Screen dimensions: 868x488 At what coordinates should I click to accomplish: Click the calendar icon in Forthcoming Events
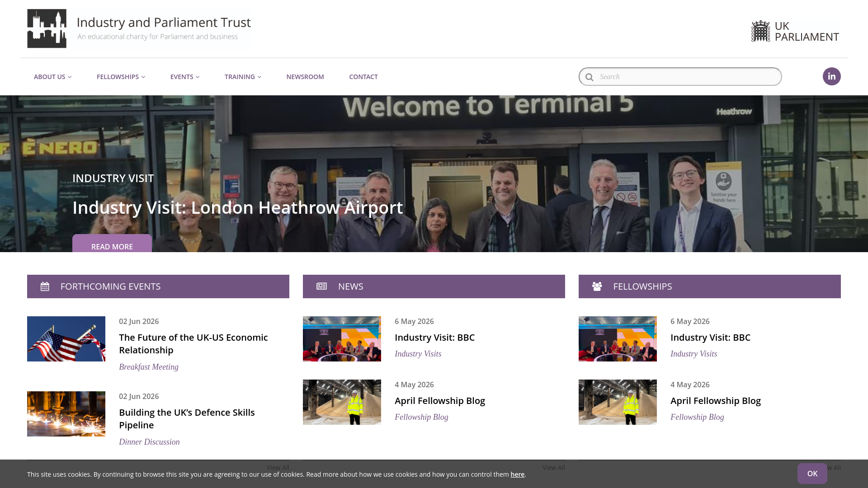tap(45, 286)
